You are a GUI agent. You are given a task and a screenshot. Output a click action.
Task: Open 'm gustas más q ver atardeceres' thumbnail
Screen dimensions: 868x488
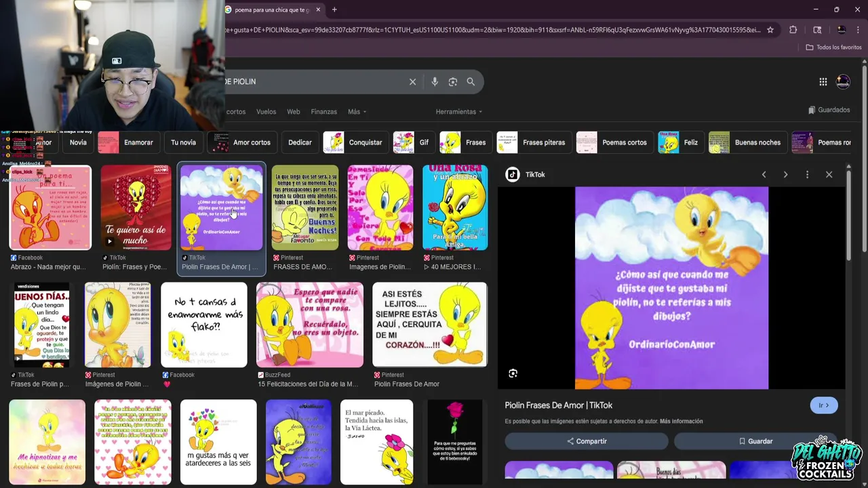pos(218,442)
